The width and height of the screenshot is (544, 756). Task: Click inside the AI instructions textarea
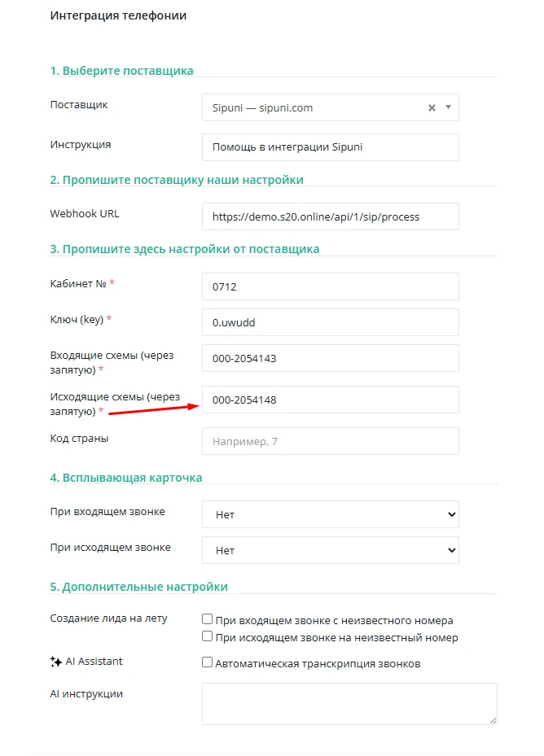[349, 704]
